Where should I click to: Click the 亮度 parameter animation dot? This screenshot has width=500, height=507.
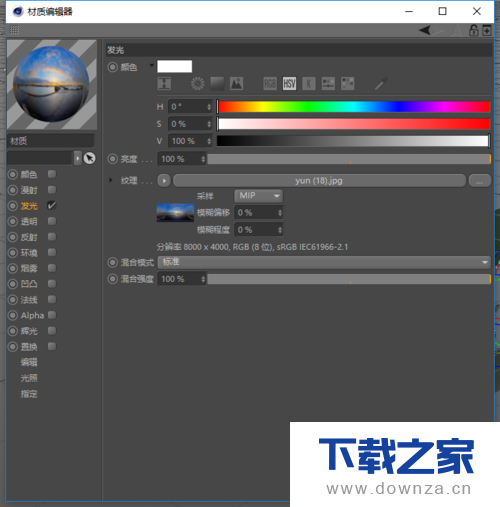[x=113, y=159]
